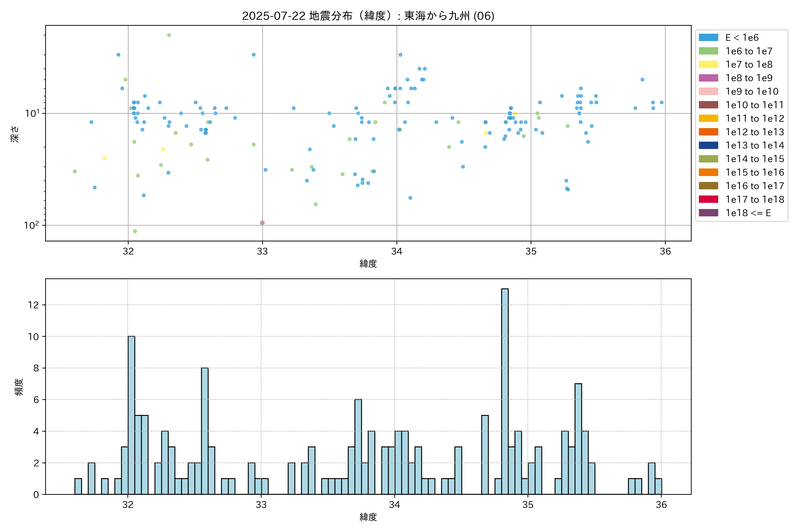
Task: Click the histogram's 緯度 x-axis label
Action: pos(368,517)
